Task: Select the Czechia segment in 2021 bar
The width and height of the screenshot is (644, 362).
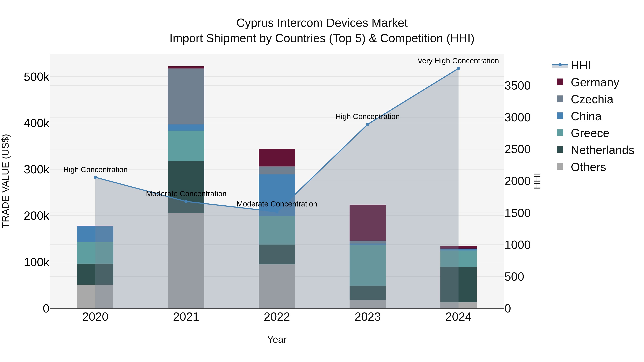Action: pos(186,96)
